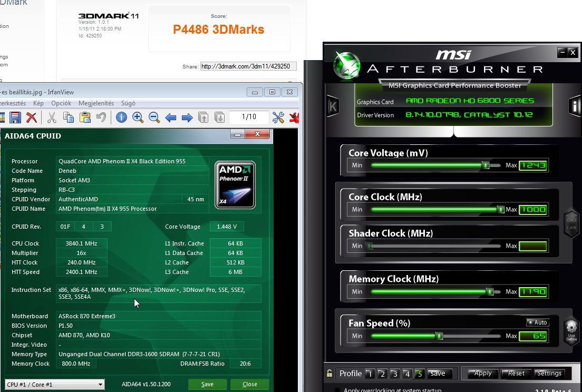Image resolution: width=582 pixels, height=392 pixels.
Task: Toggle the Link clocks button in Afterburner
Action: pos(571,222)
